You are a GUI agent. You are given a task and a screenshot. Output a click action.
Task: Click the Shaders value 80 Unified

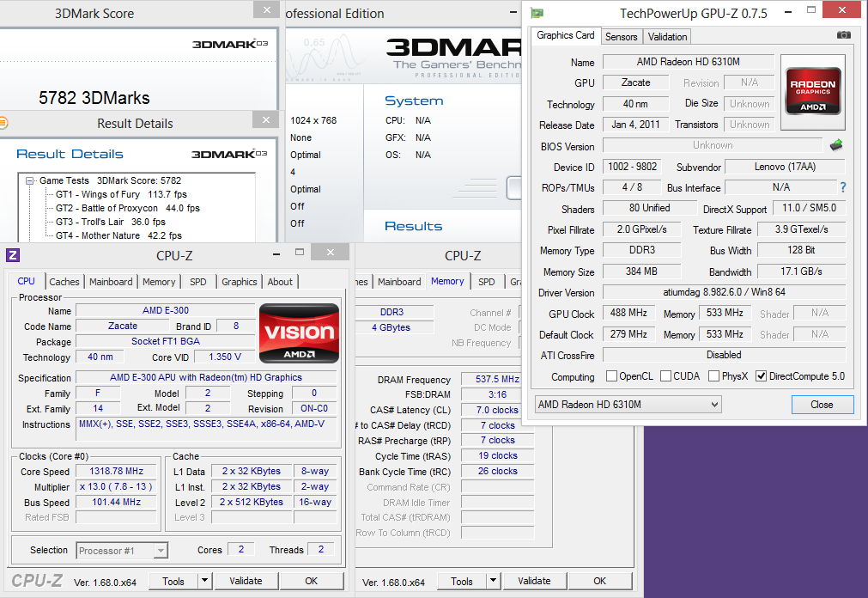(649, 209)
